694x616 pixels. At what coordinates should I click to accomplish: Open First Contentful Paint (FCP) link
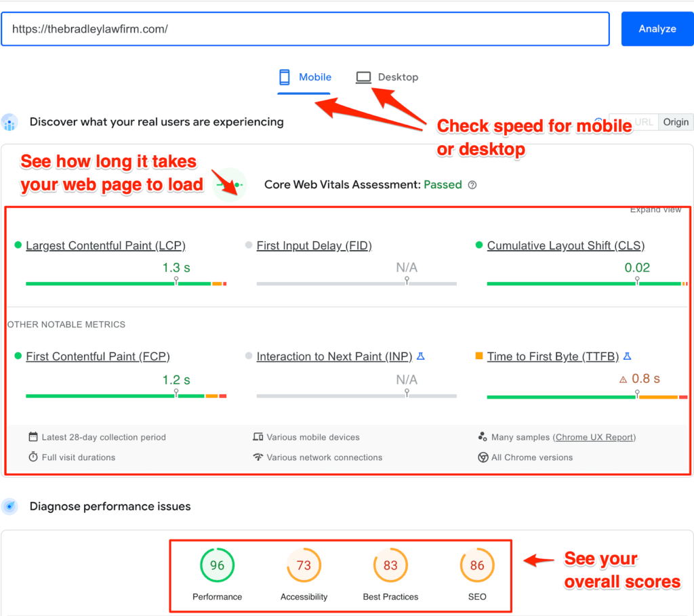pos(98,356)
